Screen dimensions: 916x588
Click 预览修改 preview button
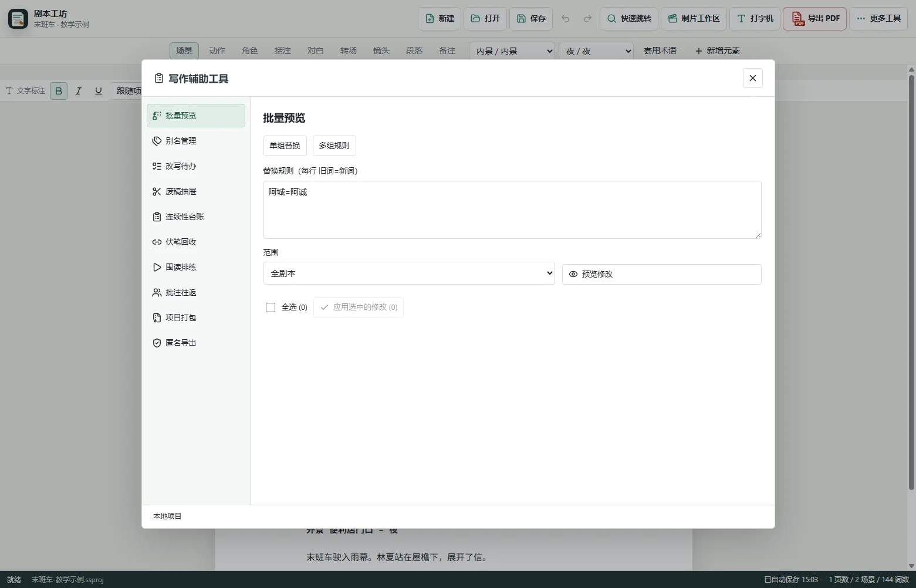[662, 274]
